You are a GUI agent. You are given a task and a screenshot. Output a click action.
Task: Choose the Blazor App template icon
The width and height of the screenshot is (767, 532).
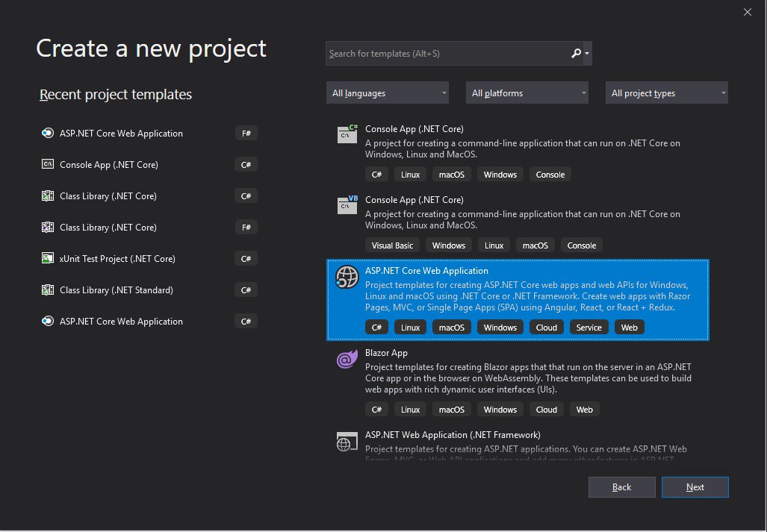pyautogui.click(x=347, y=360)
